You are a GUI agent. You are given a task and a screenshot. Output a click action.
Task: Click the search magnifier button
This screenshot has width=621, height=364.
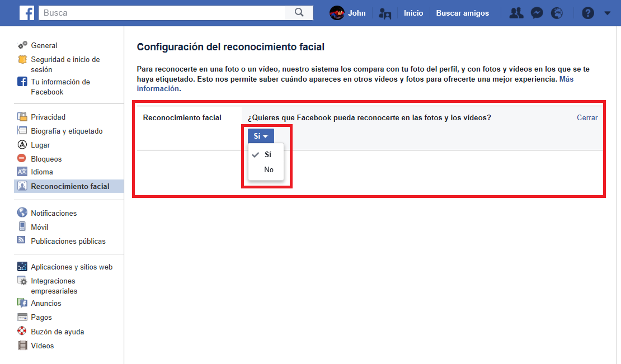(299, 13)
